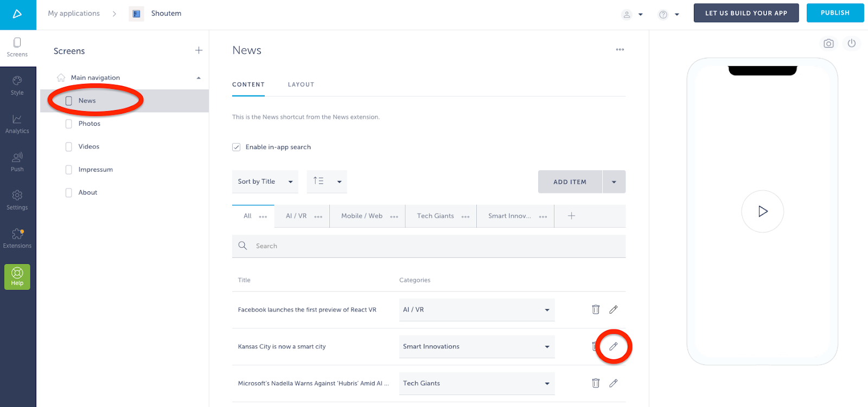Select the AI / VR category tab

click(296, 216)
